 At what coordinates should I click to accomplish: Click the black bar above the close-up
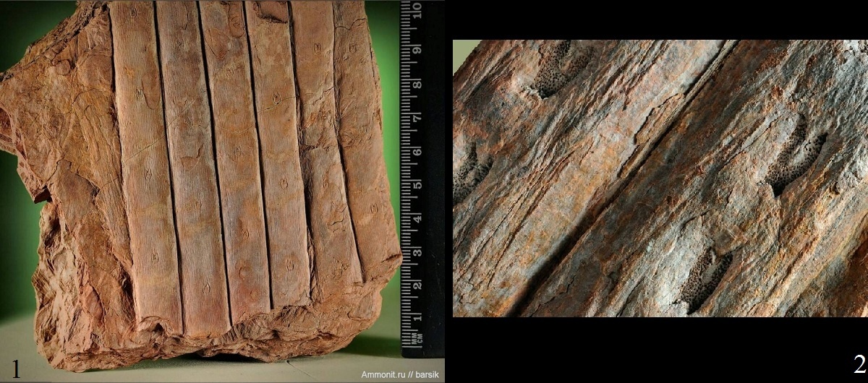point(660,20)
